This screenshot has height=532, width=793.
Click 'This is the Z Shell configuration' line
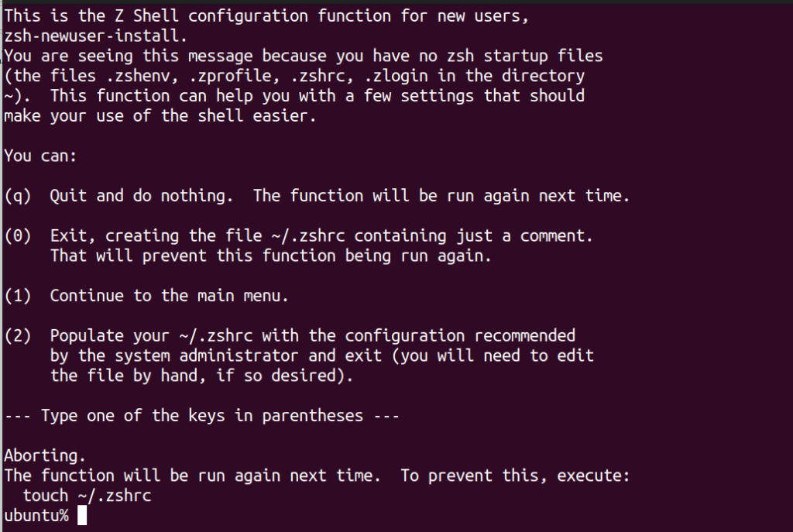pos(266,16)
